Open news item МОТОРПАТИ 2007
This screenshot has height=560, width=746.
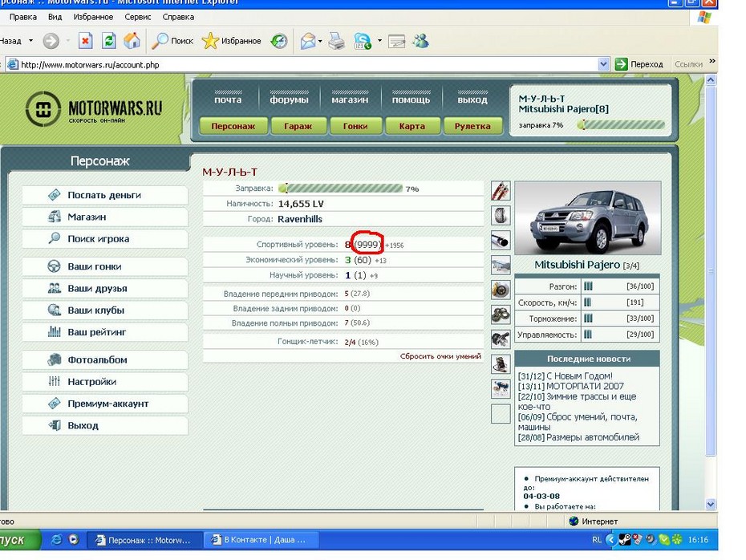point(585,387)
